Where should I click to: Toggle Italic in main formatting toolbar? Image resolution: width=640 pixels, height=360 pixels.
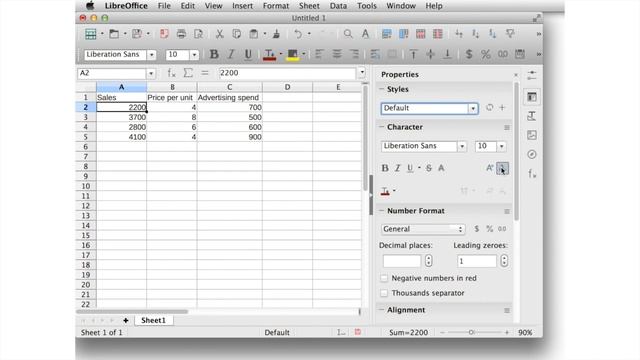(231, 54)
